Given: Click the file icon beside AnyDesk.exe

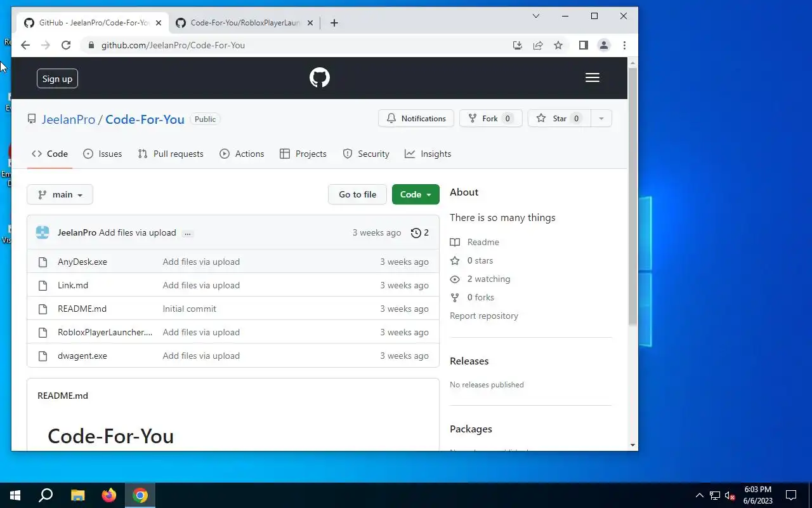Looking at the screenshot, I should (x=43, y=262).
